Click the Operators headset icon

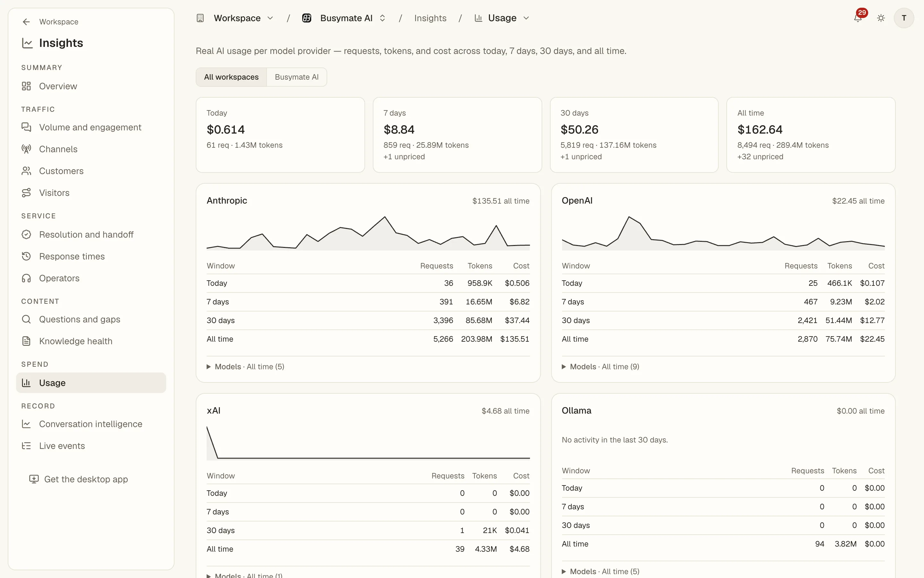tap(26, 278)
